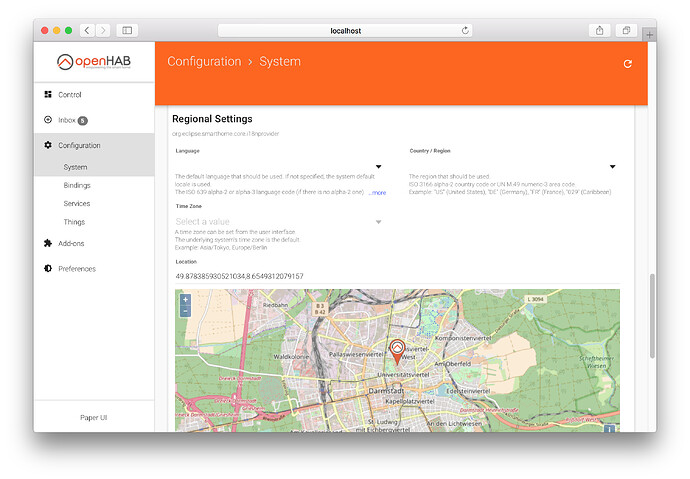Click the Location coordinates input field

(x=397, y=276)
